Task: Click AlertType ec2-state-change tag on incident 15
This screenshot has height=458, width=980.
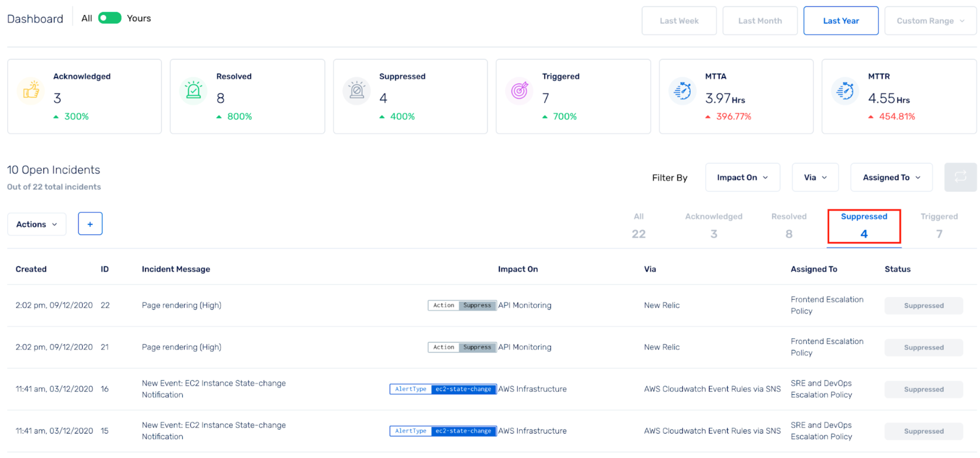Action: click(x=443, y=431)
